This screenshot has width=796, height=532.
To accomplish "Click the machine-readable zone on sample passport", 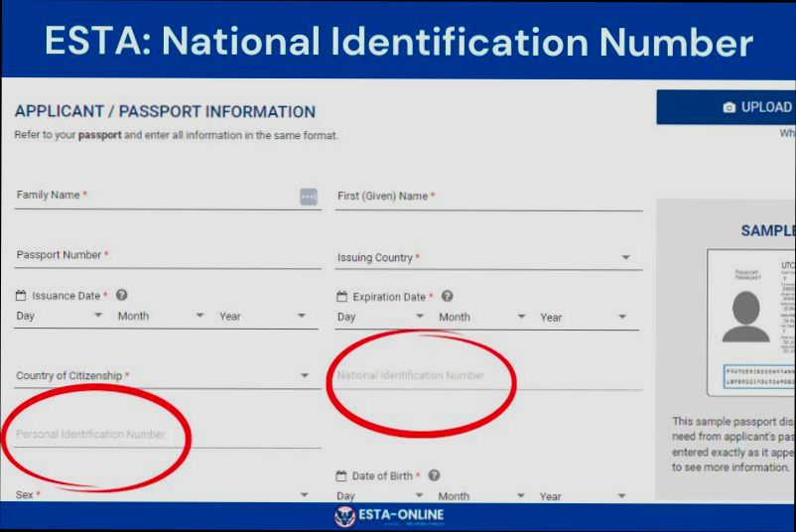I will 759,376.
